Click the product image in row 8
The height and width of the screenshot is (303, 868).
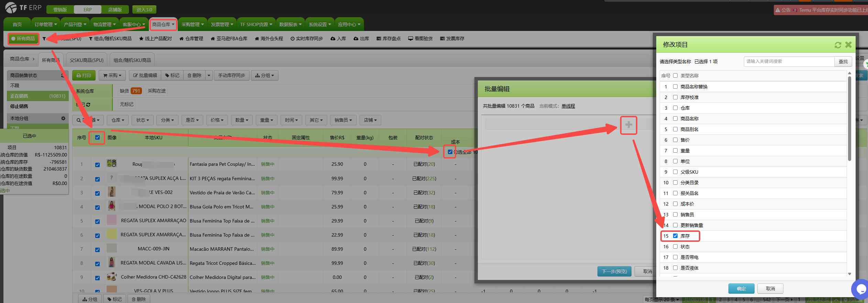tap(111, 262)
